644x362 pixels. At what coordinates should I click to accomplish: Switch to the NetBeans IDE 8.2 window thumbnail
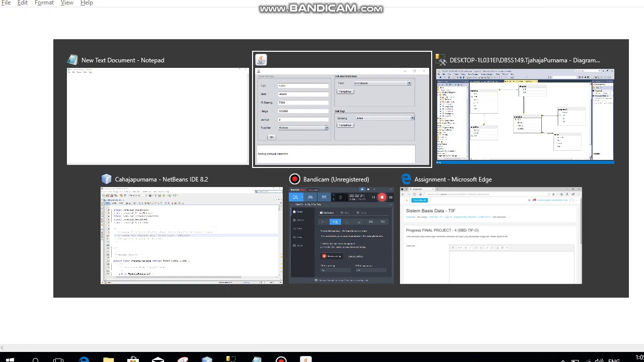[192, 235]
